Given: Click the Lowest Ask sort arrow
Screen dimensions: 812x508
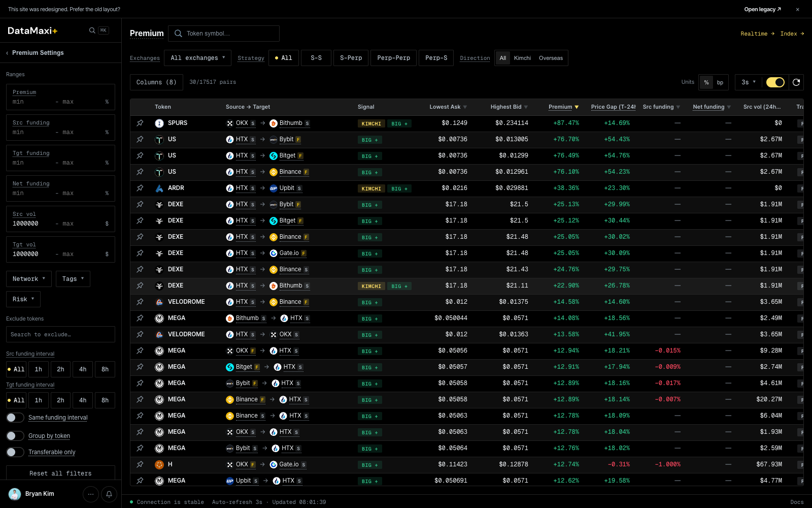Looking at the screenshot, I should [465, 107].
